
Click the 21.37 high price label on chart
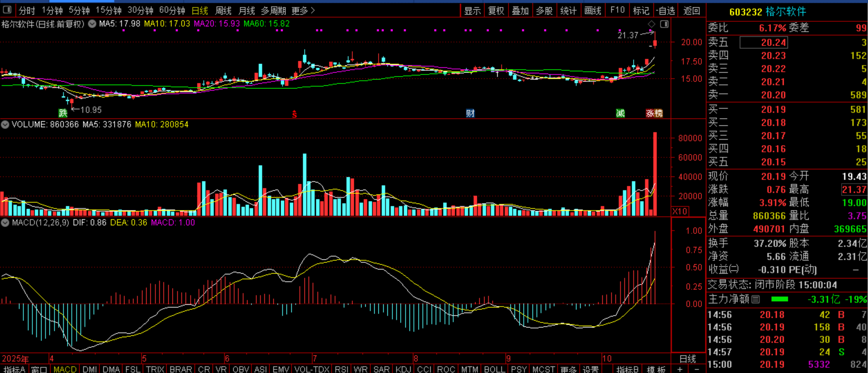(628, 35)
